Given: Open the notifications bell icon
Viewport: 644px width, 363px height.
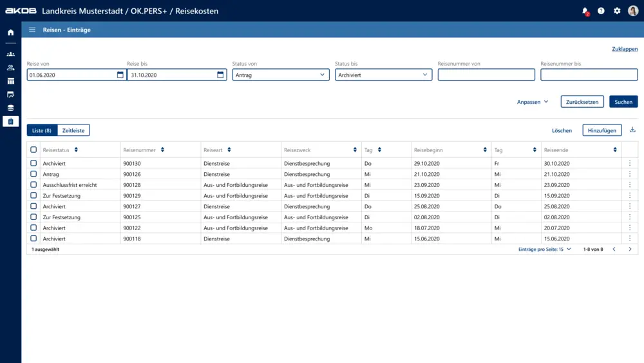Looking at the screenshot, I should pyautogui.click(x=585, y=11).
